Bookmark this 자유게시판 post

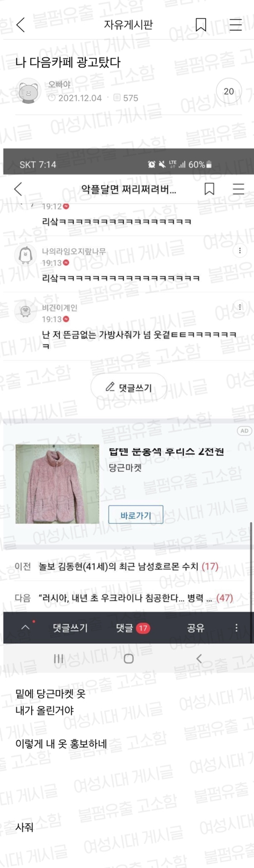point(201,24)
